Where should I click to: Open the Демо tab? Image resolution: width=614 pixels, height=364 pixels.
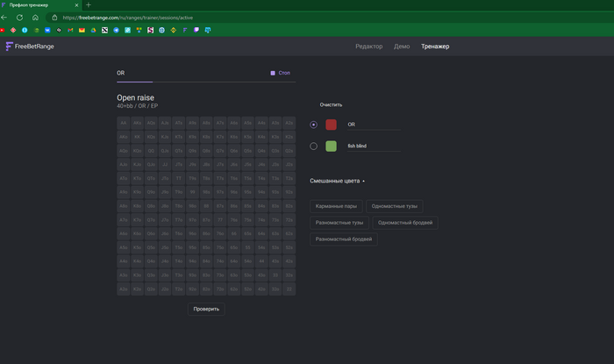click(402, 46)
